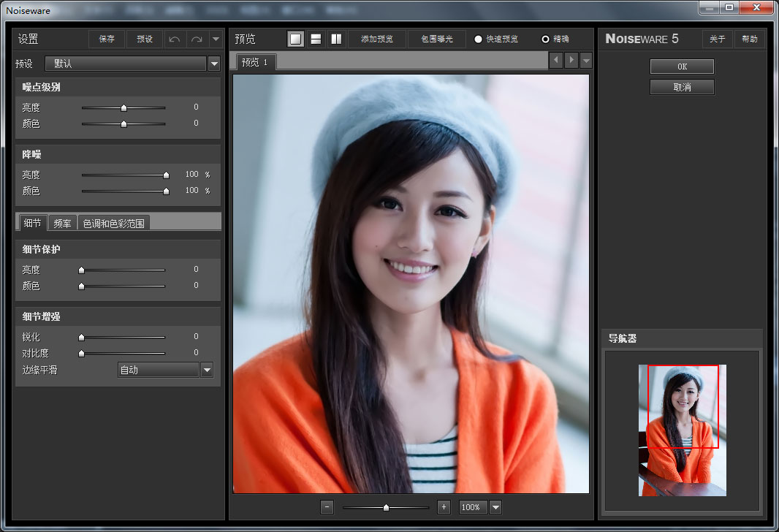Go to next preview tab arrow
The width and height of the screenshot is (779, 532).
pyautogui.click(x=571, y=60)
